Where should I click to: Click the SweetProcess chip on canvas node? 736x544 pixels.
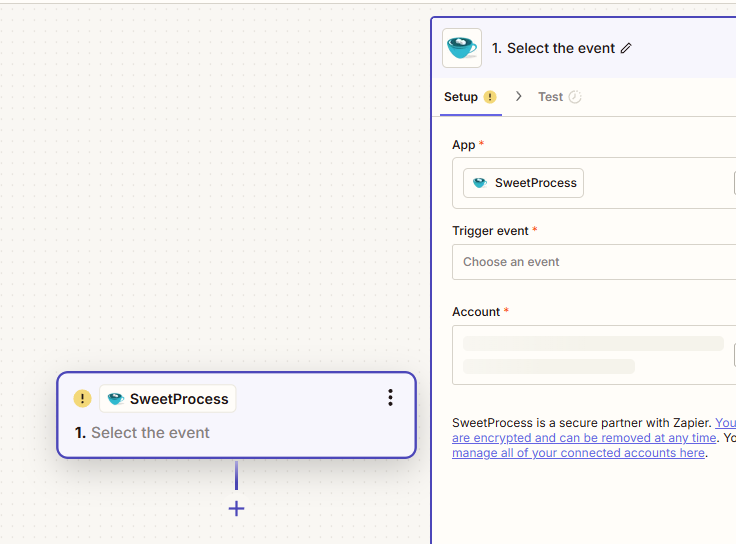(168, 399)
